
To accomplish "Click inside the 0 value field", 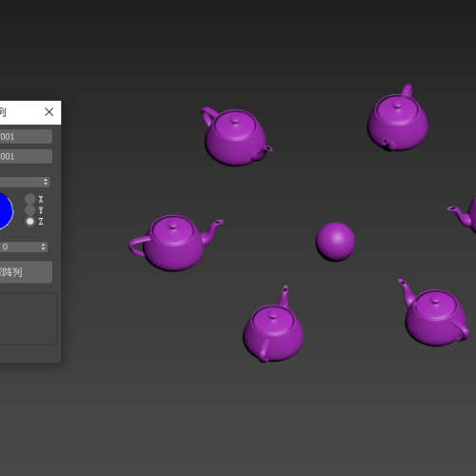I will pyautogui.click(x=20, y=247).
